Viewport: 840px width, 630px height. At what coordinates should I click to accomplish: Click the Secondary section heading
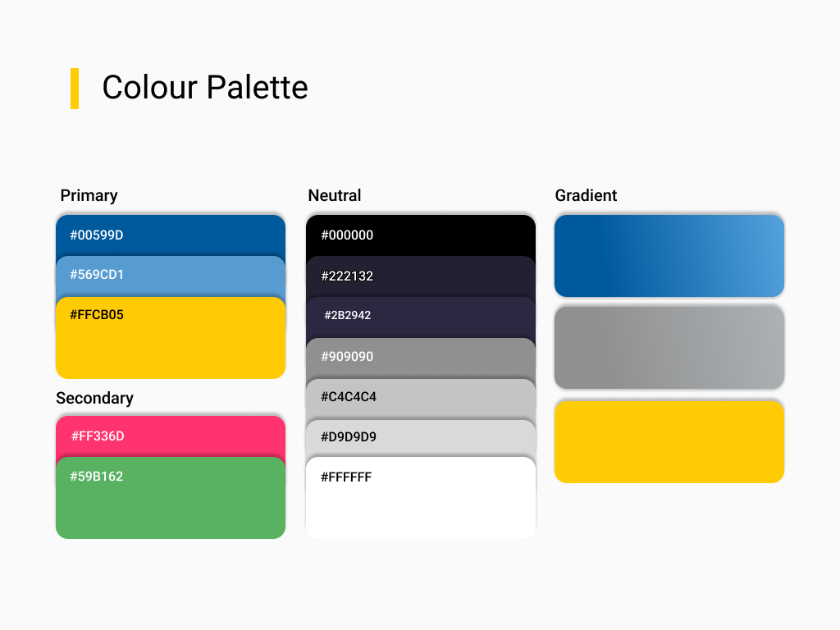pos(95,398)
